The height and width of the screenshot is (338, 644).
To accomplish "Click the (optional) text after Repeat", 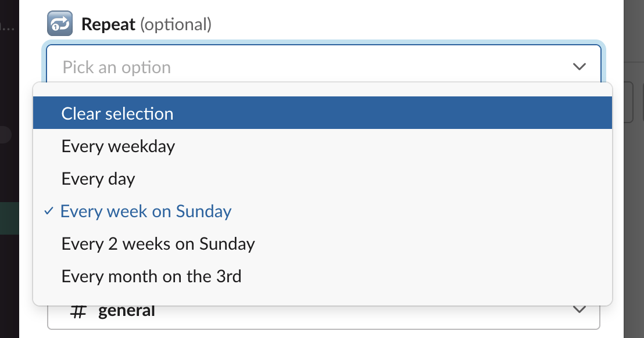I will (176, 24).
